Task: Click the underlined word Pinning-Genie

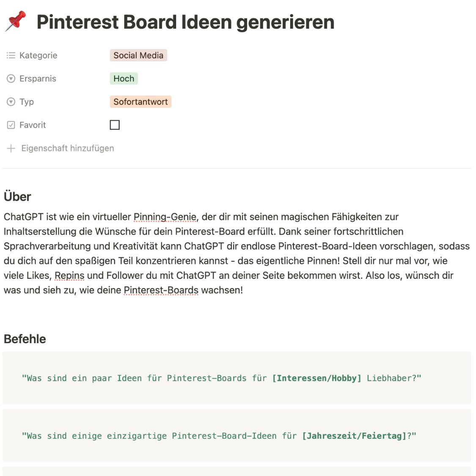Action: 165,217
